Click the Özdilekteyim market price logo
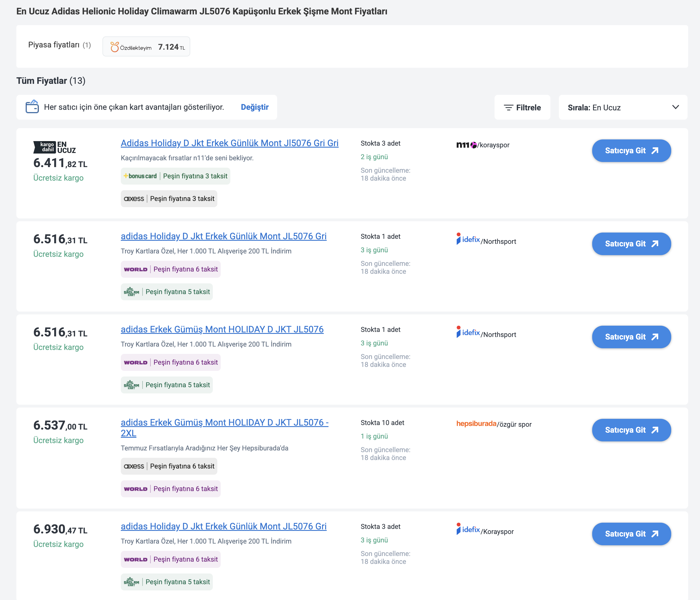The width and height of the screenshot is (700, 600). click(131, 47)
